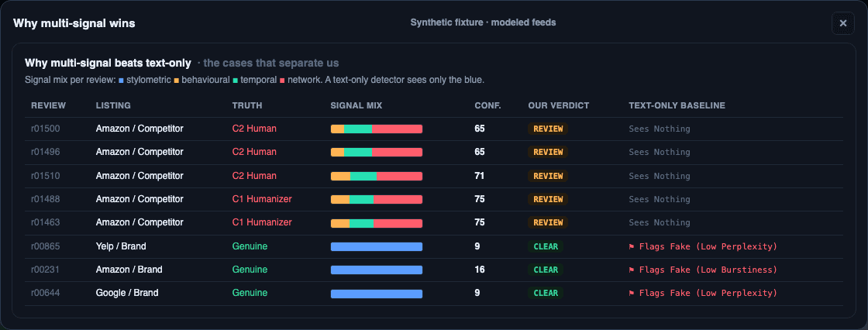
Task: Click 'Sees Nothing' in r01488 row
Action: point(660,199)
